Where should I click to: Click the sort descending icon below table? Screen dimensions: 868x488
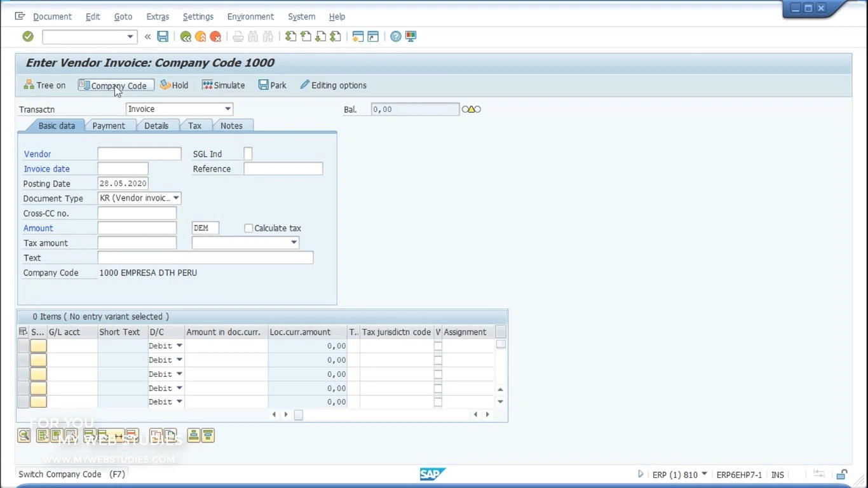[x=208, y=435]
